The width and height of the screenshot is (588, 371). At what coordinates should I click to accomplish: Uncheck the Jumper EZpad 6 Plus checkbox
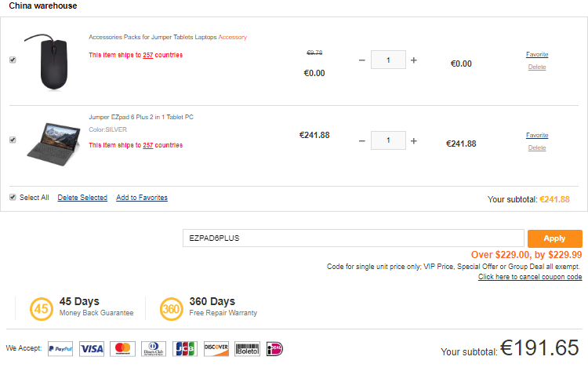pos(13,140)
